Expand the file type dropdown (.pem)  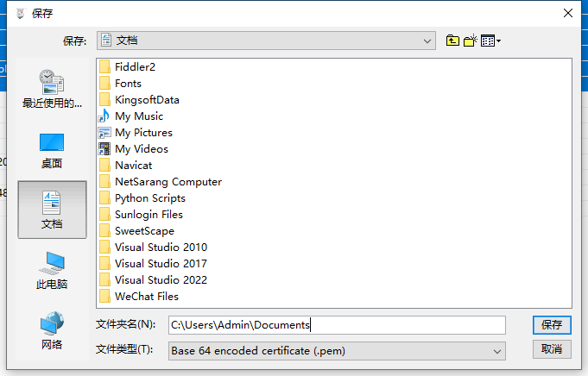point(497,350)
